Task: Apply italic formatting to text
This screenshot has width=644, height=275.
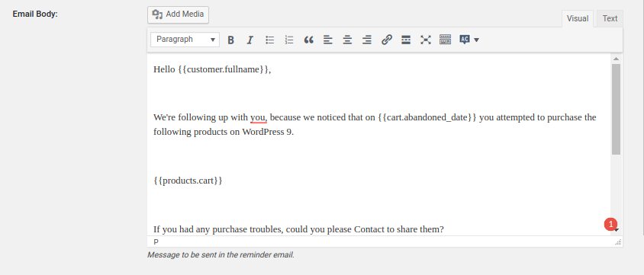Action: pos(250,40)
